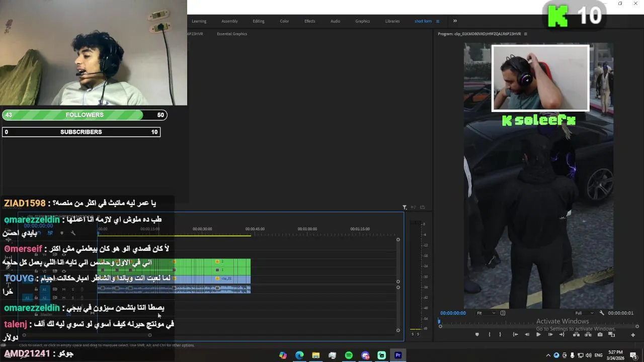
Task: Switch to the Color workspace
Action: pyautogui.click(x=284, y=21)
